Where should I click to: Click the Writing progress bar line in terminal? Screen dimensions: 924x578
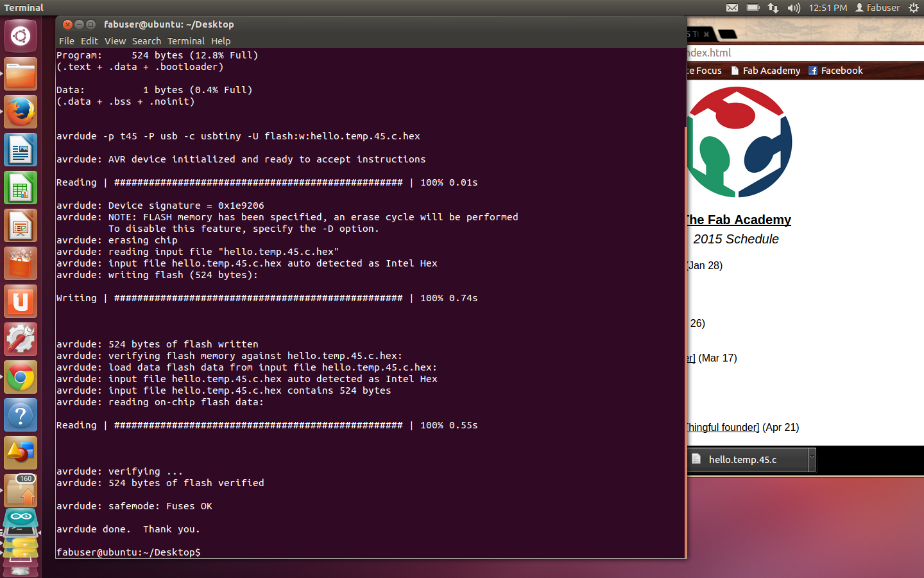267,298
